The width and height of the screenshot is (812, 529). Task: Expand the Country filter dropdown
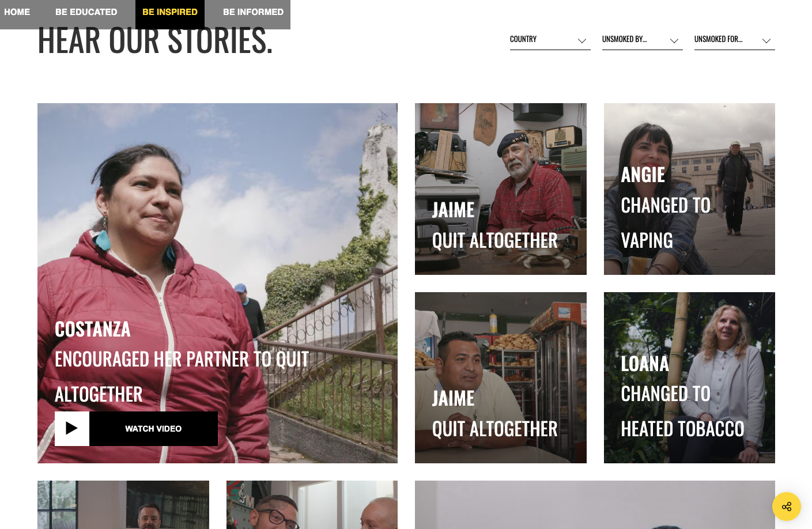tap(550, 40)
